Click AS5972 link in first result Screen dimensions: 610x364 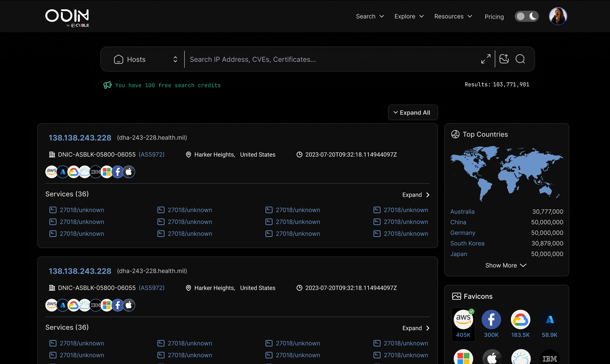pyautogui.click(x=152, y=154)
